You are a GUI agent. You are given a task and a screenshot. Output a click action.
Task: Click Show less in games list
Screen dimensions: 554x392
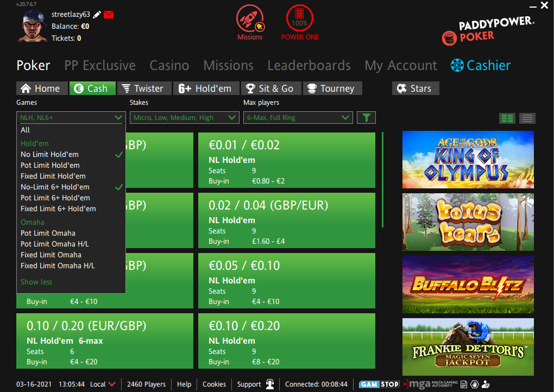[x=36, y=282]
